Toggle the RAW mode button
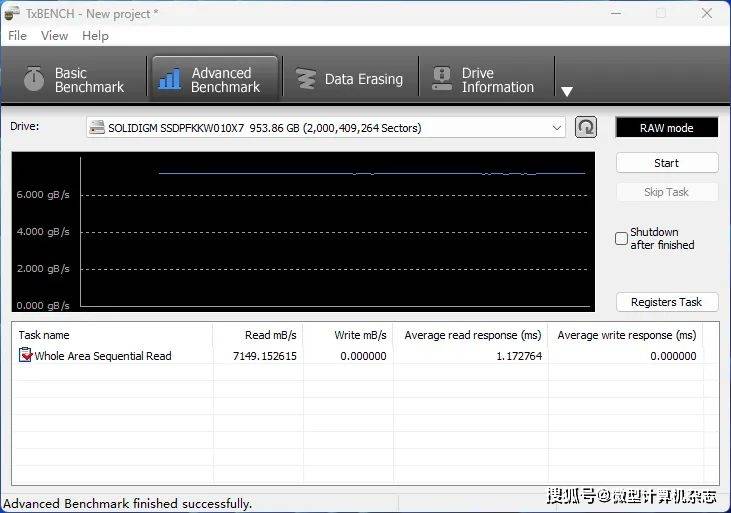 666,128
